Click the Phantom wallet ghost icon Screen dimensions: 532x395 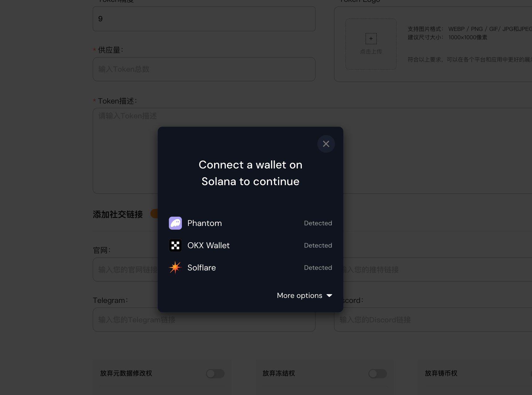point(175,223)
